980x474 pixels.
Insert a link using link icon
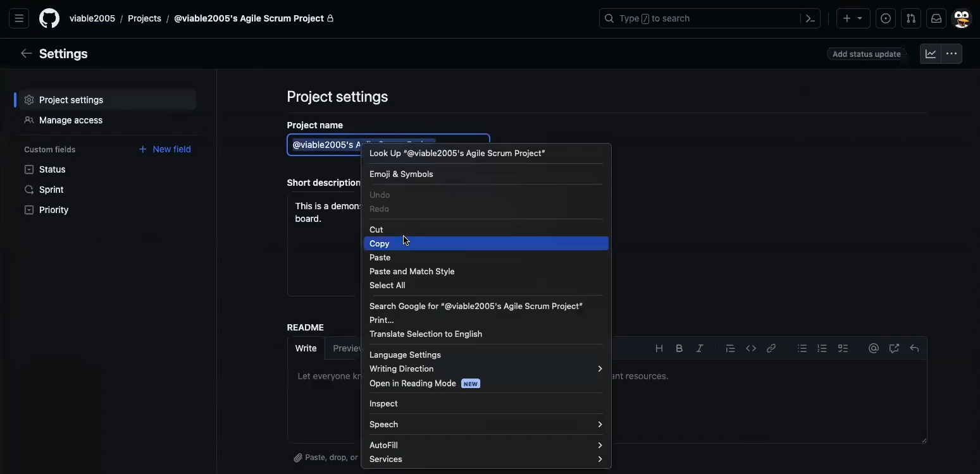click(771, 348)
